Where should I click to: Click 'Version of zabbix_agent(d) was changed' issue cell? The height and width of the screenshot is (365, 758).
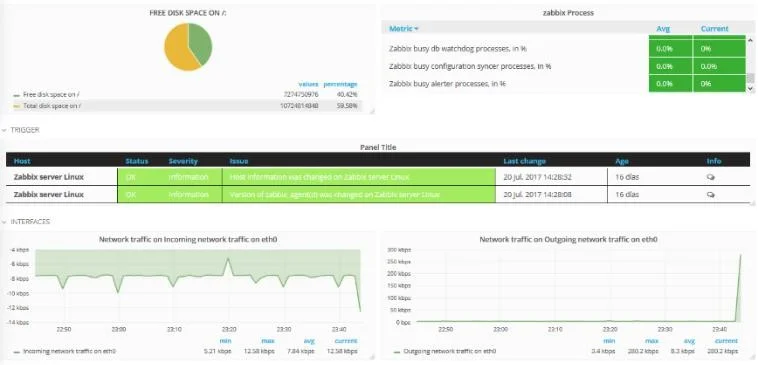point(359,194)
